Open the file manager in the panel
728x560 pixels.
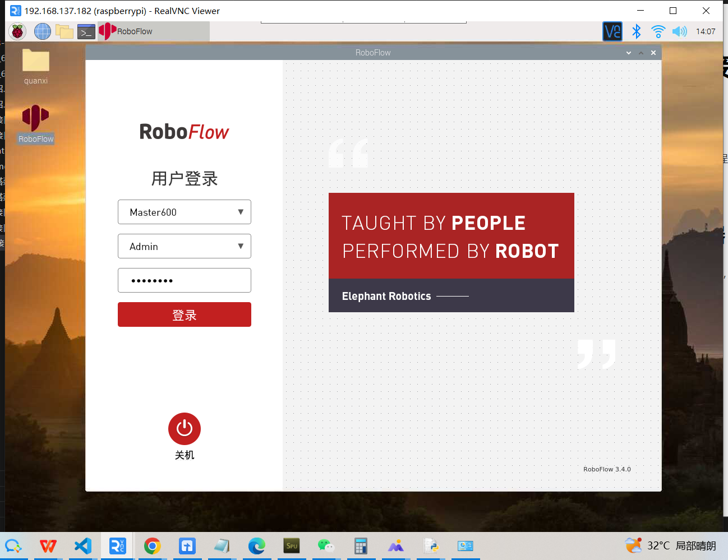[x=64, y=31]
